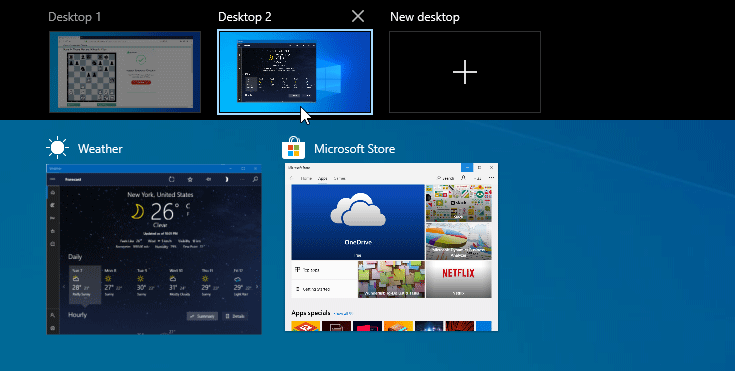735x371 pixels.
Task: Click the Home icon in Weather sidebar
Action: [52, 192]
